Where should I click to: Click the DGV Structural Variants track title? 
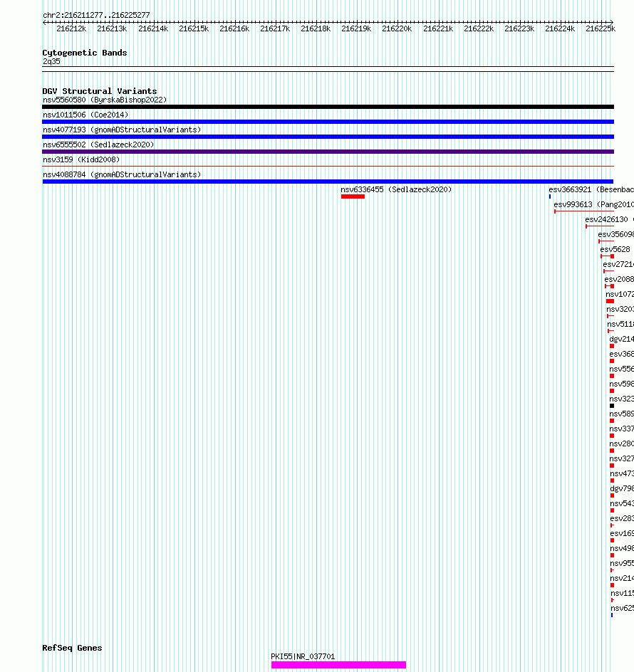(100, 91)
